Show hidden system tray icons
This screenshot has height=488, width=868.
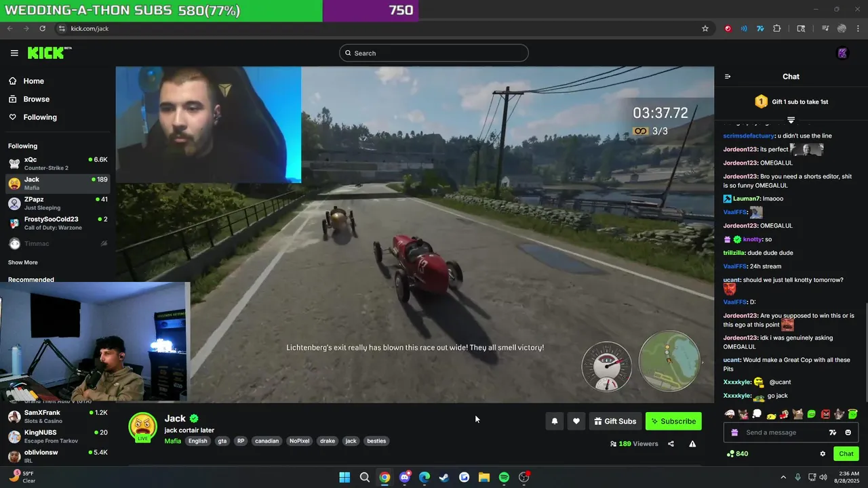pyautogui.click(x=783, y=477)
